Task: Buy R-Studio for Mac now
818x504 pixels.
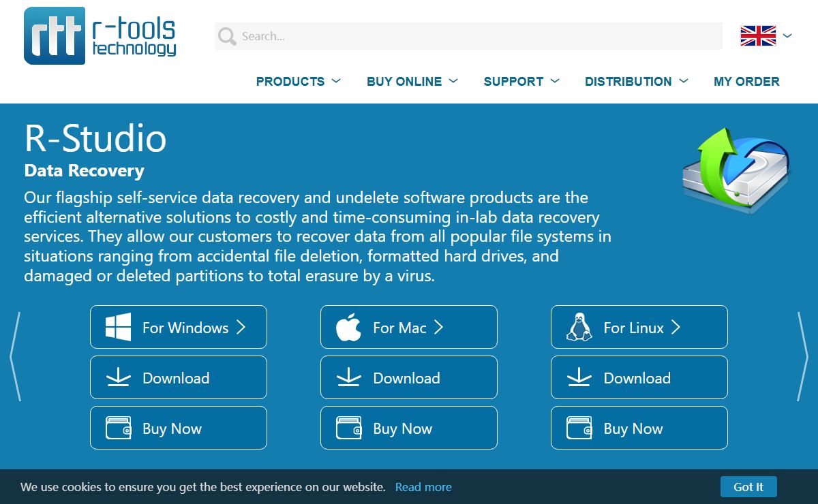Action: click(x=409, y=428)
